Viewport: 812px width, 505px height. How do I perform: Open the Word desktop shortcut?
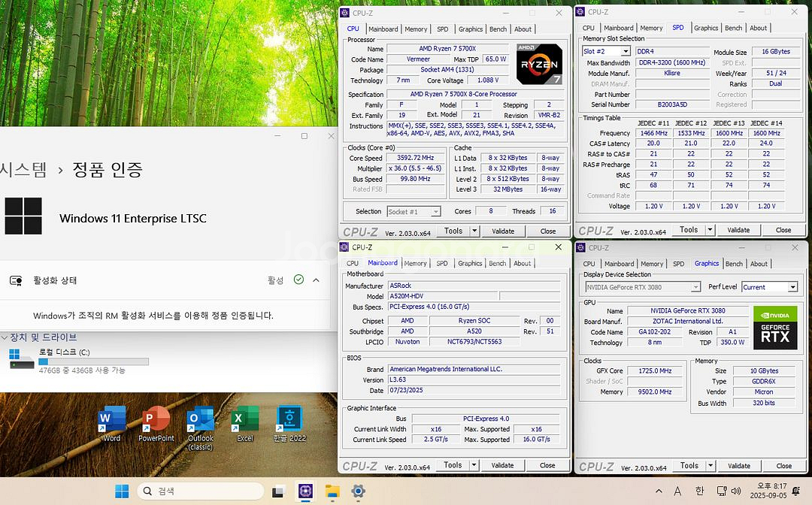(111, 424)
